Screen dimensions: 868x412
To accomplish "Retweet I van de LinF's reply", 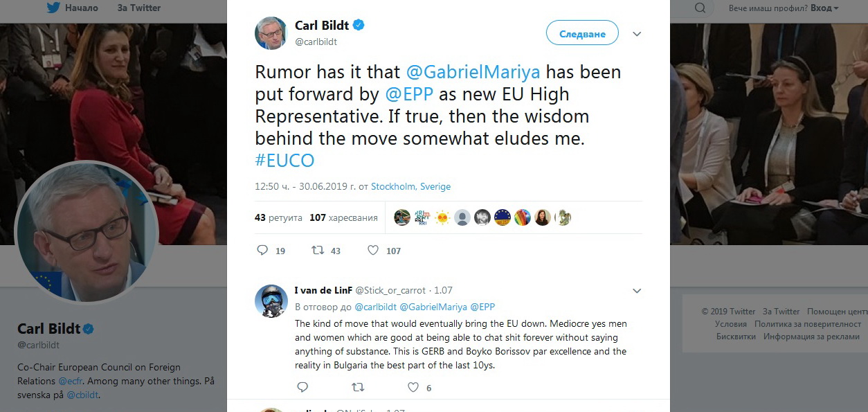I will click(x=357, y=387).
